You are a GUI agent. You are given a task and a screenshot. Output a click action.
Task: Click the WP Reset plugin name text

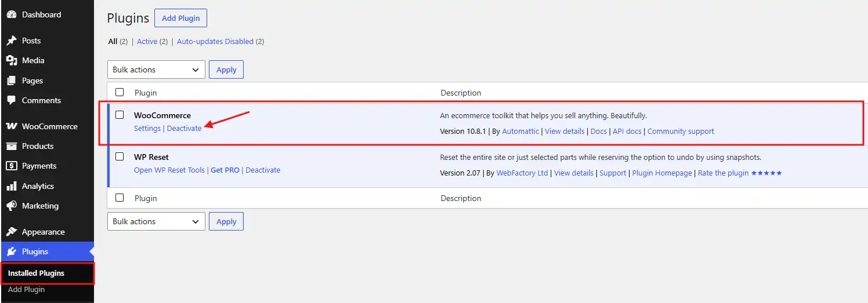pos(151,157)
